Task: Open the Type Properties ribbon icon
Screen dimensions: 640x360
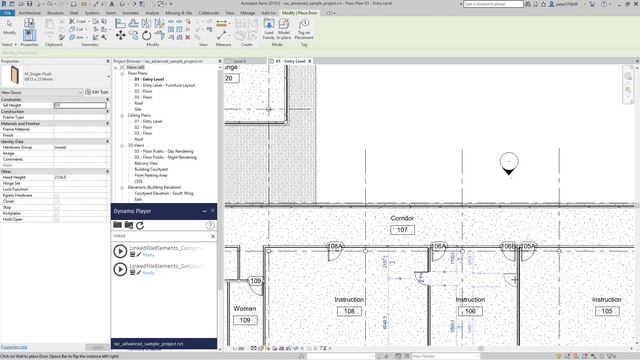Action: 29,23
